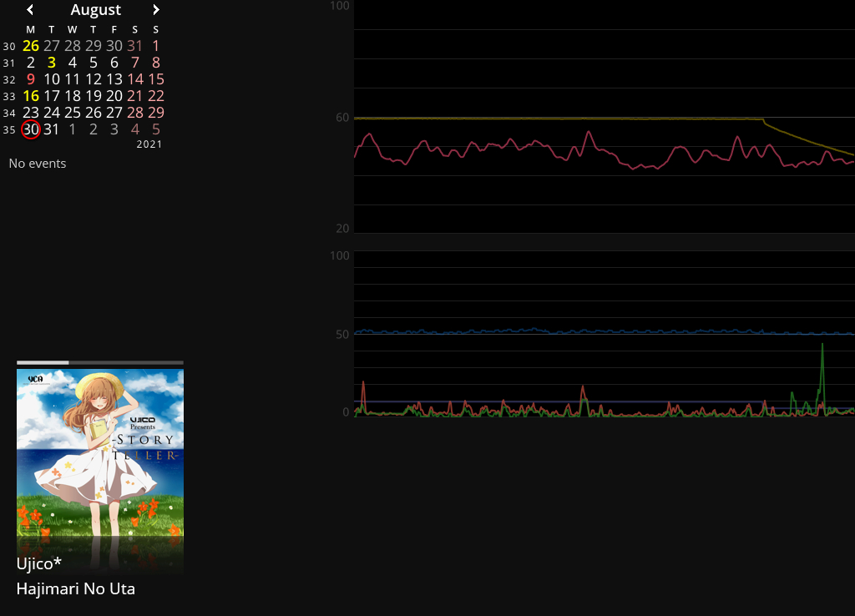Viewport: 855px width, 616px height.
Task: Select the pink weekend date 7
Action: click(x=134, y=63)
